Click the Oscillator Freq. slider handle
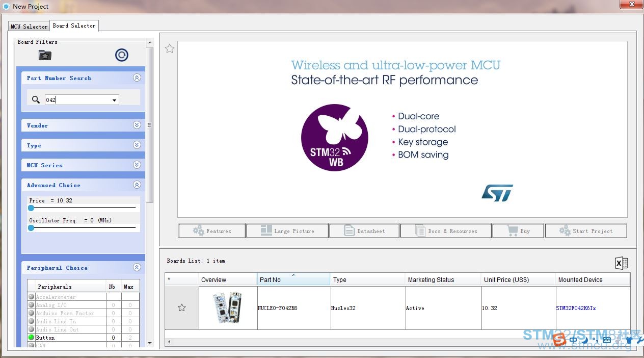Screen dimensions: 644x358 tap(31, 228)
